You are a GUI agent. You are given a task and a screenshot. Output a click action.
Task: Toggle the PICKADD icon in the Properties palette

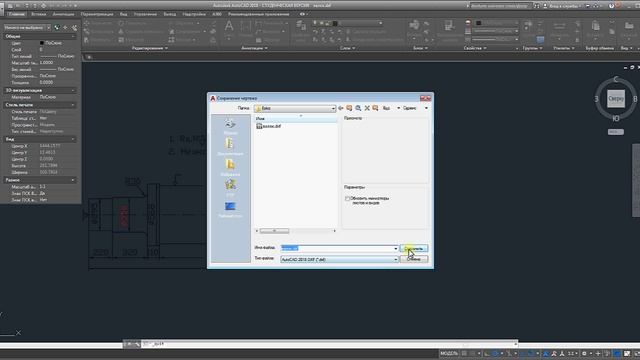tap(57, 28)
